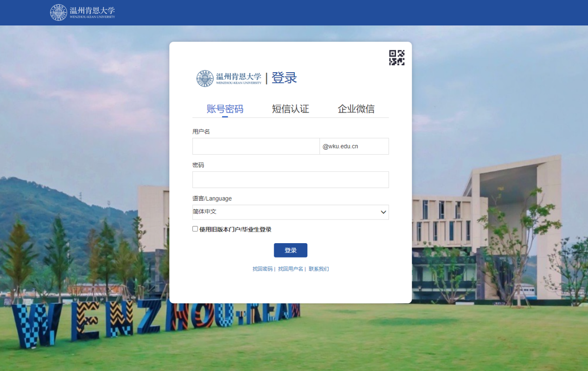The image size is (588, 371).
Task: Enable the 使用旧版本门户 checkbox
Action: point(195,229)
